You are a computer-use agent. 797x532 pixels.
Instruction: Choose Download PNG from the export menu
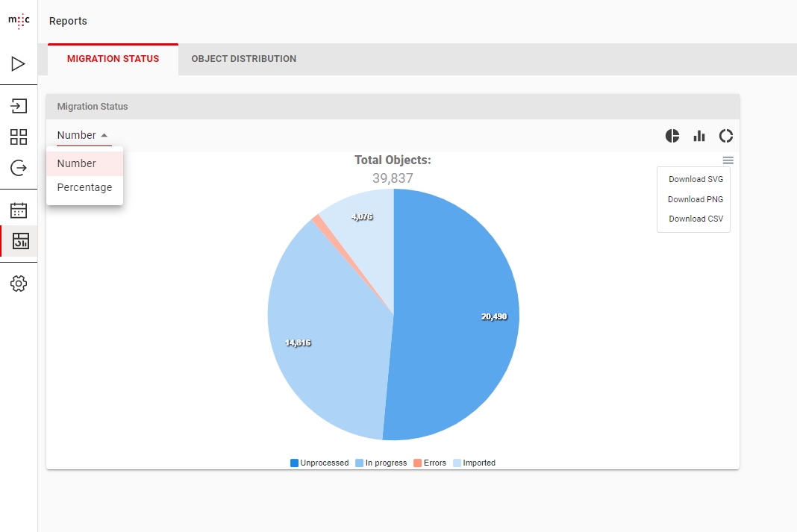tap(695, 199)
